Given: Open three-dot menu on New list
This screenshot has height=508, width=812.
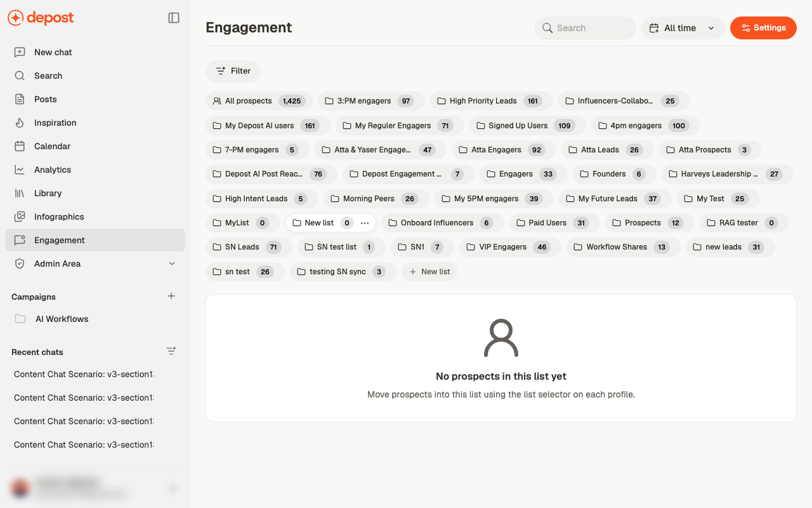Looking at the screenshot, I should pos(365,223).
